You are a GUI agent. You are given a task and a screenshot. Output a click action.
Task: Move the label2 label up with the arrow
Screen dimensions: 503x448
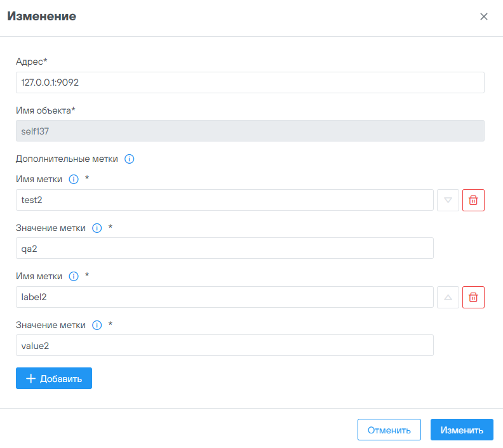coord(448,297)
